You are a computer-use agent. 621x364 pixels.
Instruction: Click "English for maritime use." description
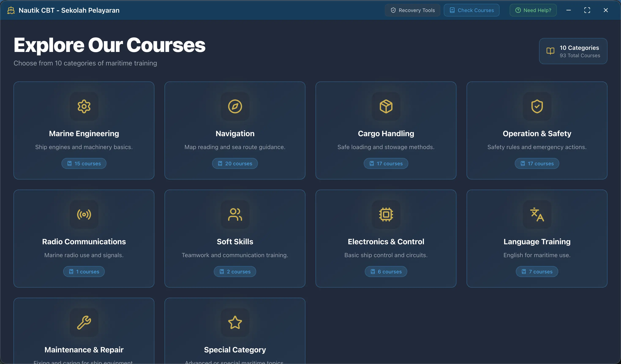[x=537, y=255]
